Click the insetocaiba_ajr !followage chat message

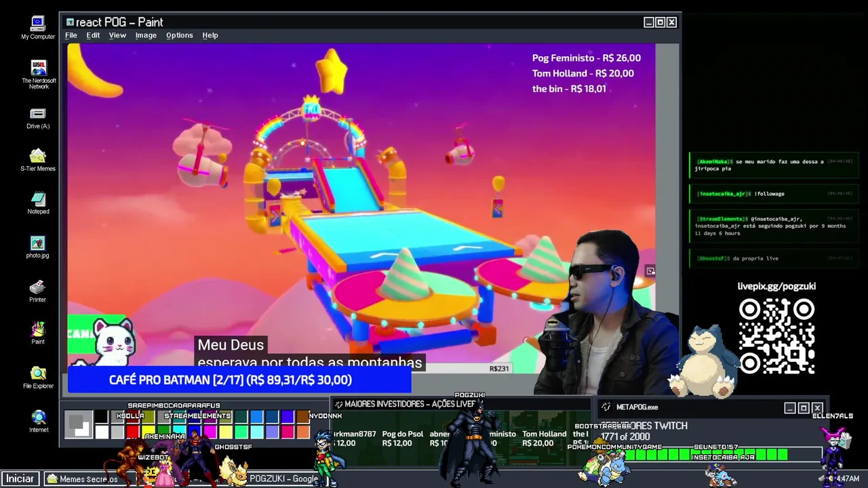coord(774,194)
